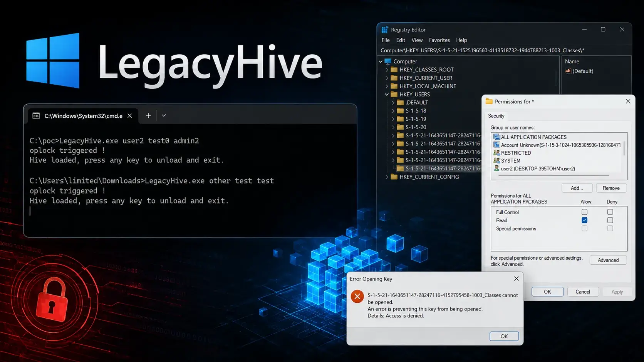Expand the HKEY_LOCAL_MACHINE node
The height and width of the screenshot is (362, 644).
click(x=387, y=86)
